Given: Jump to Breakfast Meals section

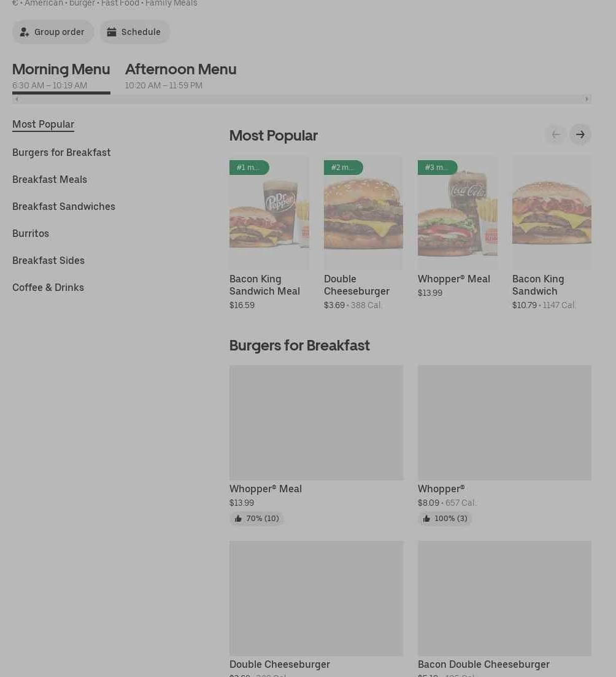Looking at the screenshot, I should [x=50, y=179].
